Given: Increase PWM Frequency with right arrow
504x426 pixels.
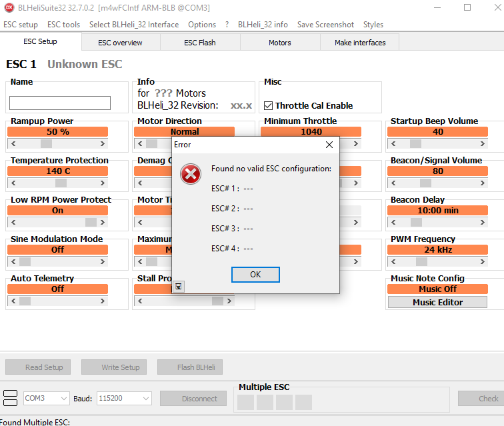Looking at the screenshot, I should pos(483,262).
